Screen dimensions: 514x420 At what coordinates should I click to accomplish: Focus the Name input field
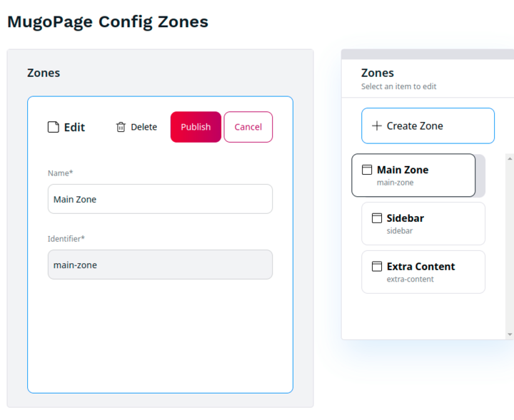coord(160,199)
